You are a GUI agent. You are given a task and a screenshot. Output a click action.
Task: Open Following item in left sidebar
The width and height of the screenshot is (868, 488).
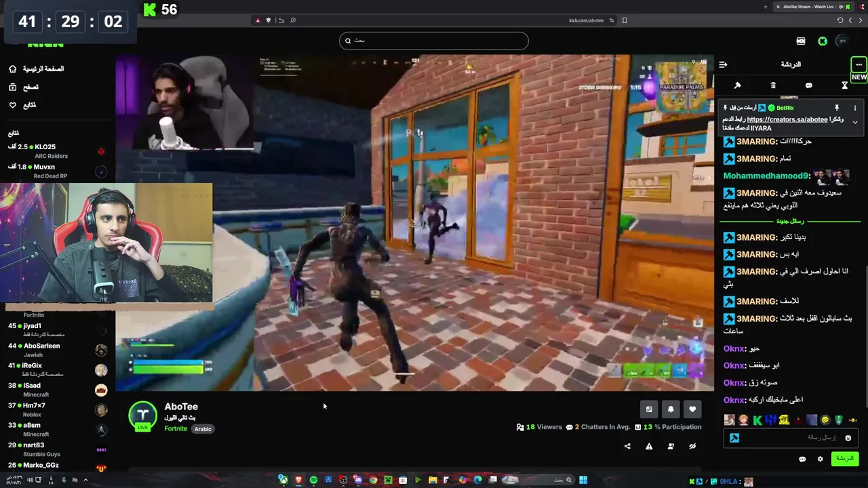click(22, 105)
